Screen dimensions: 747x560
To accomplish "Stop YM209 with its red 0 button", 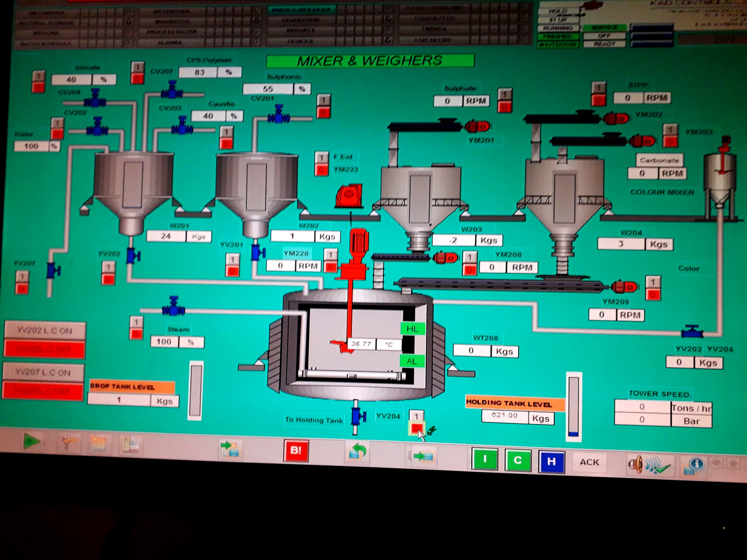I will pyautogui.click(x=653, y=294).
